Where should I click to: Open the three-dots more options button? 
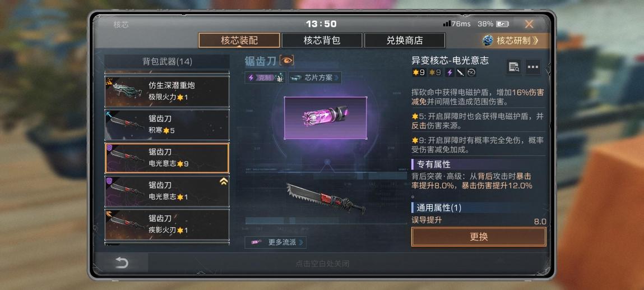pyautogui.click(x=532, y=67)
